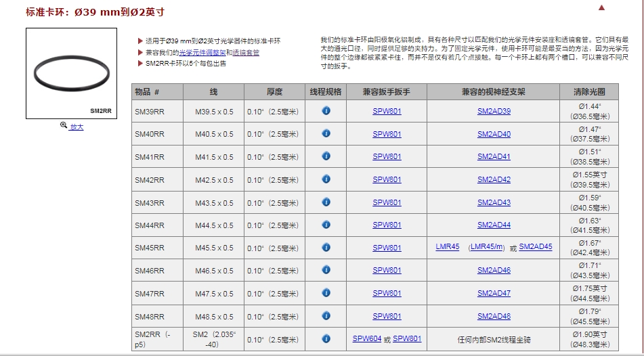Open the 放大 enlarge image link
The image size is (644, 356).
point(77,127)
